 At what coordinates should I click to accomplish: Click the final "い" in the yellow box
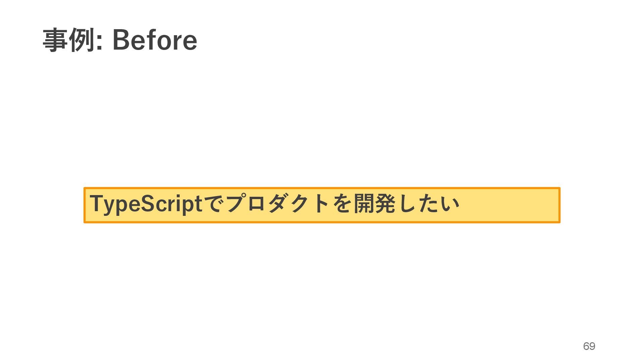(x=450, y=203)
